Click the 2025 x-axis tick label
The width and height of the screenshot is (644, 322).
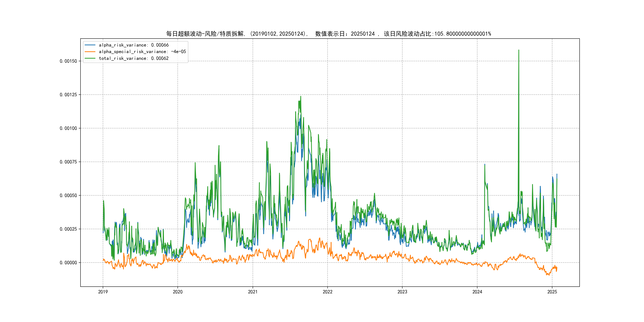coord(552,292)
